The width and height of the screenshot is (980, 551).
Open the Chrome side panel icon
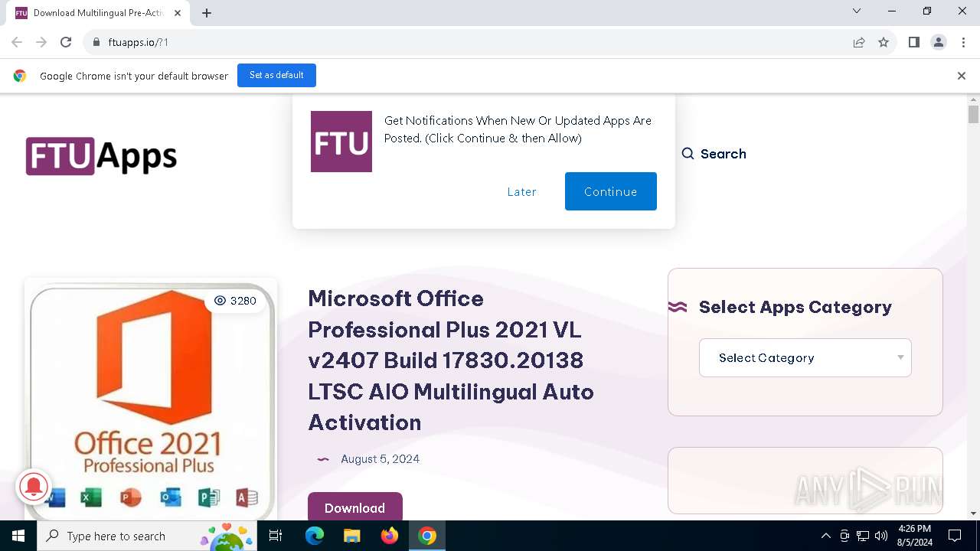(x=914, y=42)
